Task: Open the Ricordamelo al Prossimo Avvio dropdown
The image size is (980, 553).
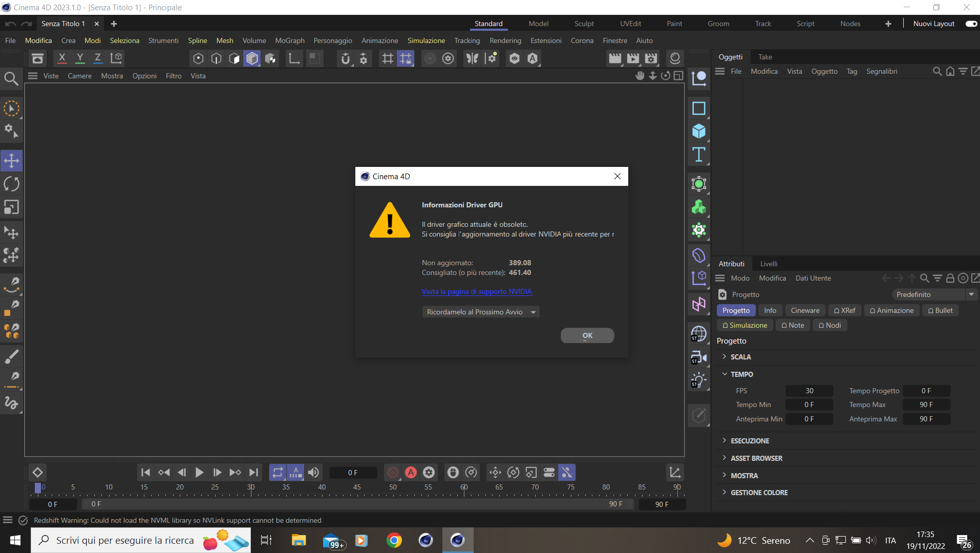Action: 480,312
